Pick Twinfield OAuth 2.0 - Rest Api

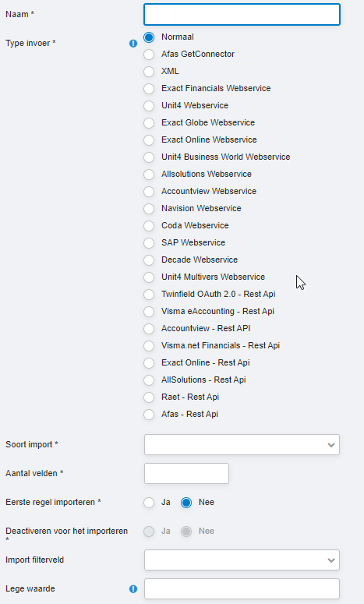click(x=149, y=295)
